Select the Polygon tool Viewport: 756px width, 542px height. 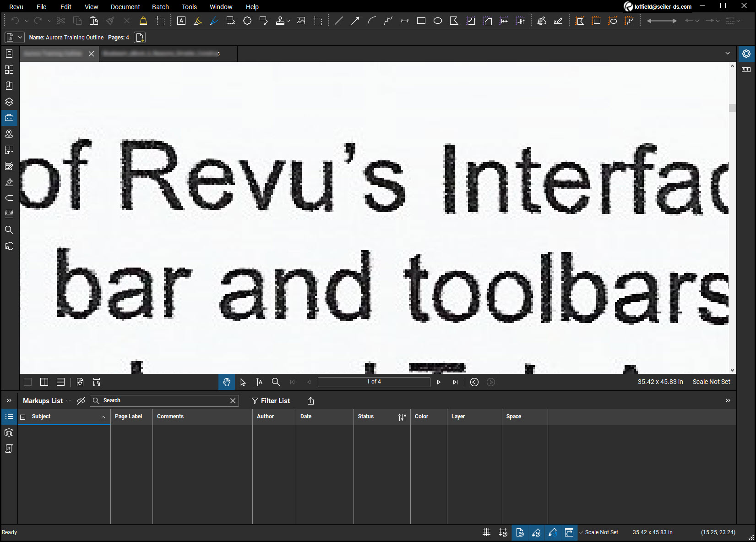click(x=454, y=21)
